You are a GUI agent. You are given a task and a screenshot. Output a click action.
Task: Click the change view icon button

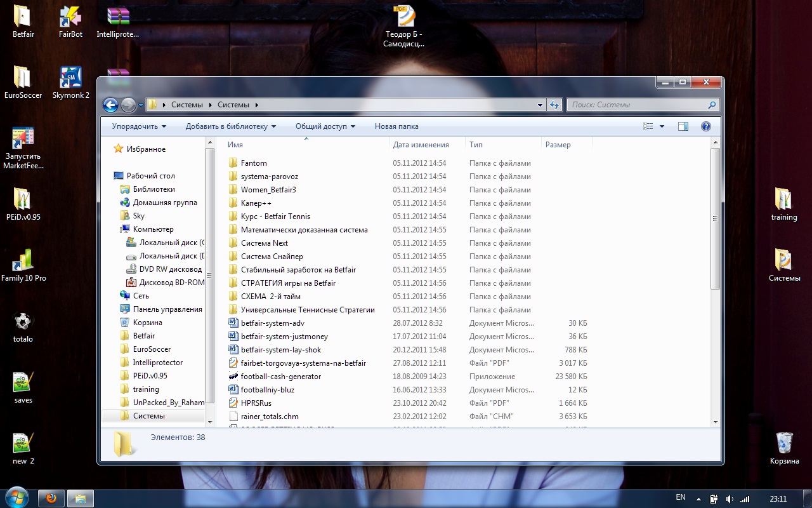tap(648, 126)
